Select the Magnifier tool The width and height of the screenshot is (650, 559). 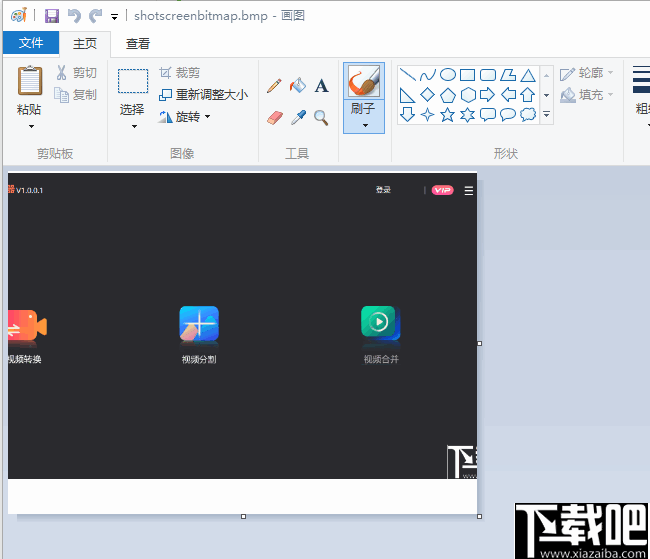pos(321,118)
